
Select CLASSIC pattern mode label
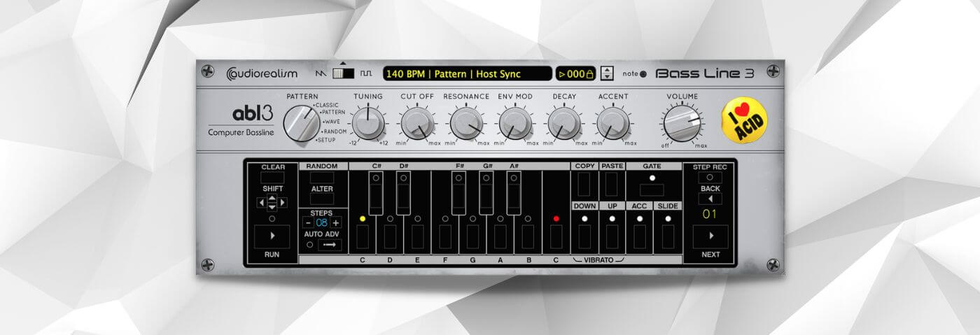[326, 105]
